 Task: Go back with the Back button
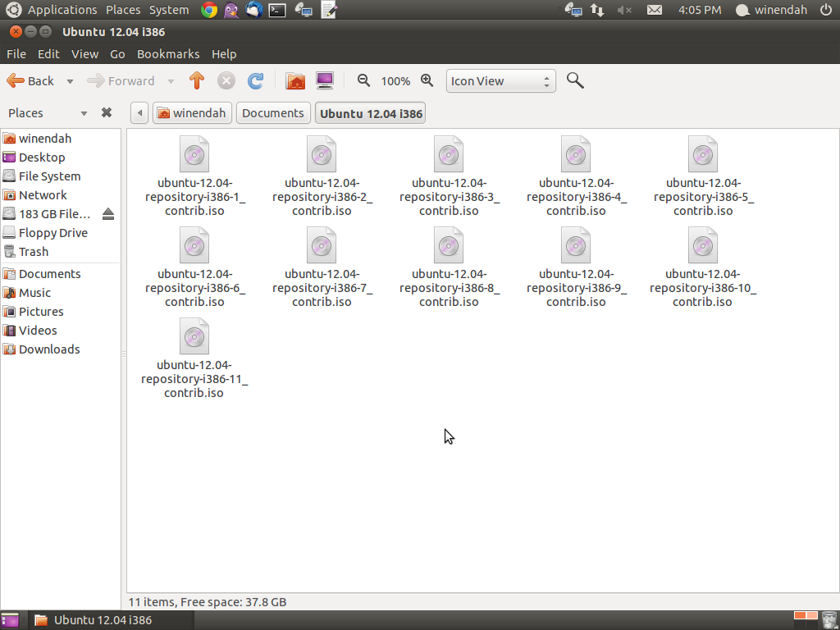click(x=30, y=81)
